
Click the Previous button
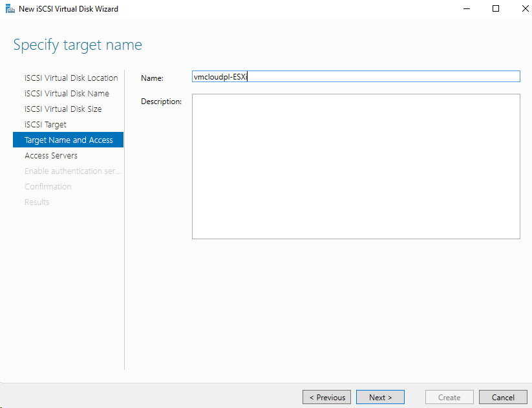(x=326, y=397)
